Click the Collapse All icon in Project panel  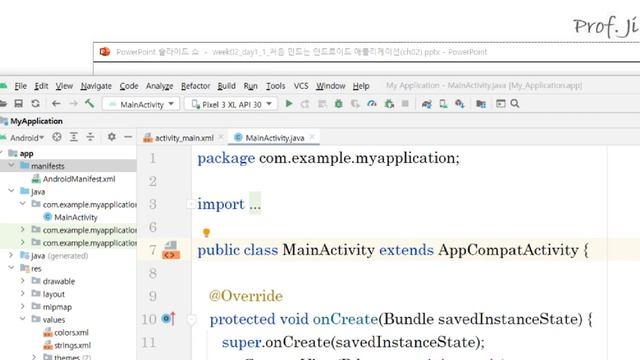(90, 137)
